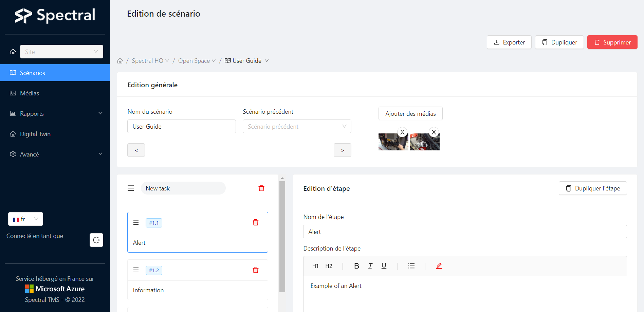Click the breadcrumb home icon
The width and height of the screenshot is (644, 312).
click(120, 61)
